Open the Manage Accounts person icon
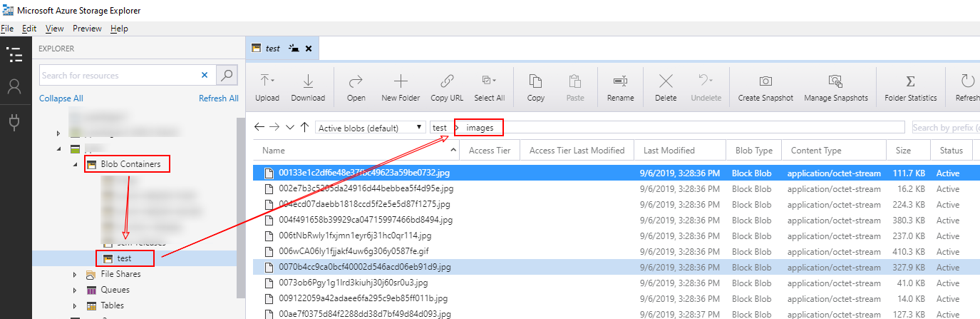 click(x=15, y=87)
